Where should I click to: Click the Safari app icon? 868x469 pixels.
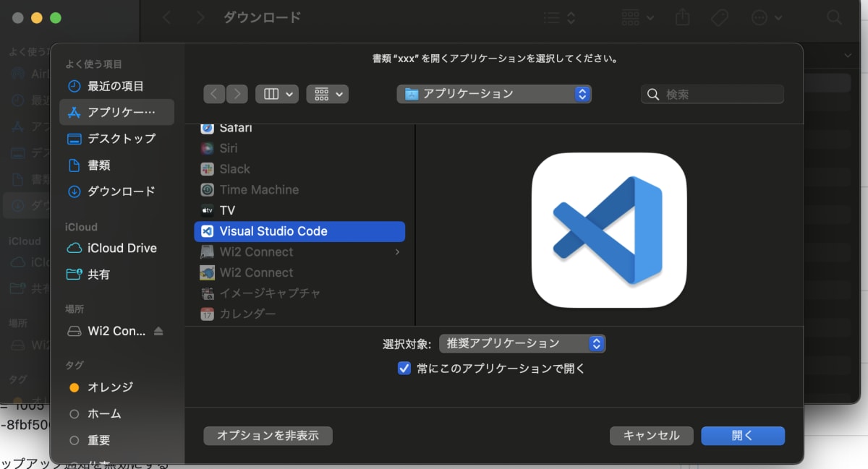click(x=208, y=128)
